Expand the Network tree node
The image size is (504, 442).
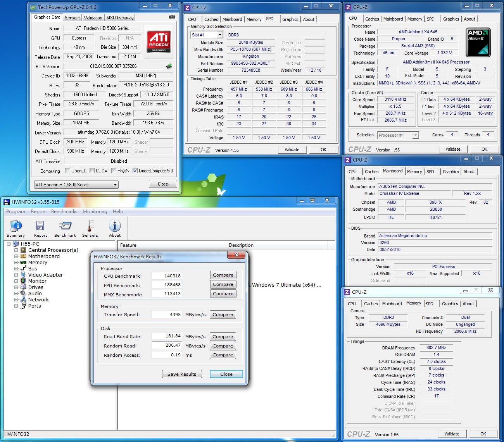[x=16, y=300]
